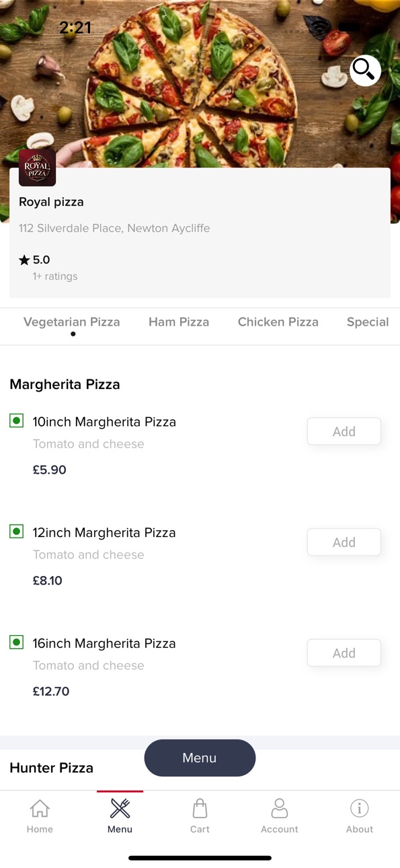Switch to Vegetarian Pizza category tab
Viewport: 400px width, 868px height.
click(x=72, y=322)
